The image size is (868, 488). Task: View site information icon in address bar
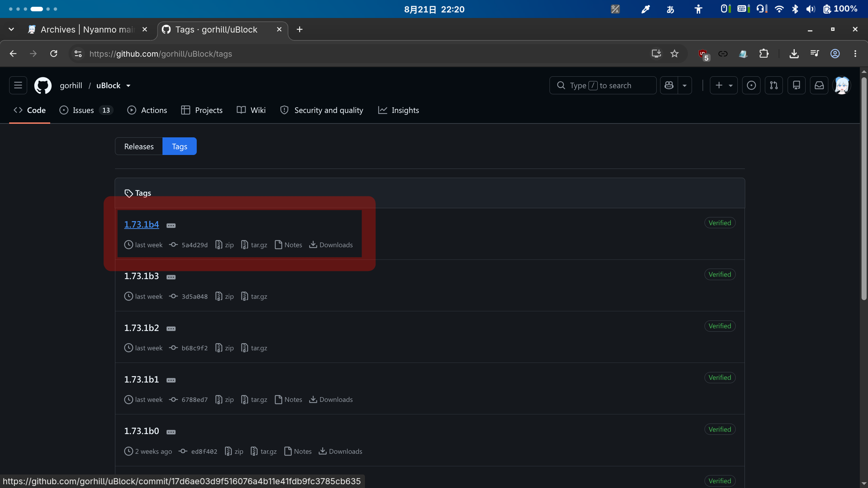[x=78, y=54]
